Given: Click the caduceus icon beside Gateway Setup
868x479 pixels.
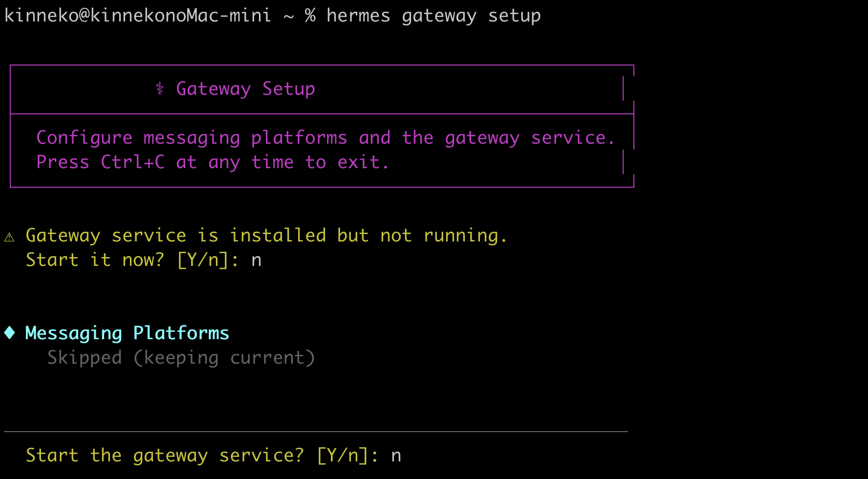Looking at the screenshot, I should coord(160,88).
